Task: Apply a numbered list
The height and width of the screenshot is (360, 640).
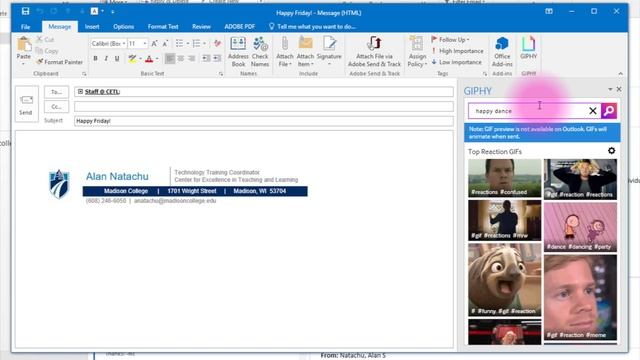Action: click(x=196, y=43)
